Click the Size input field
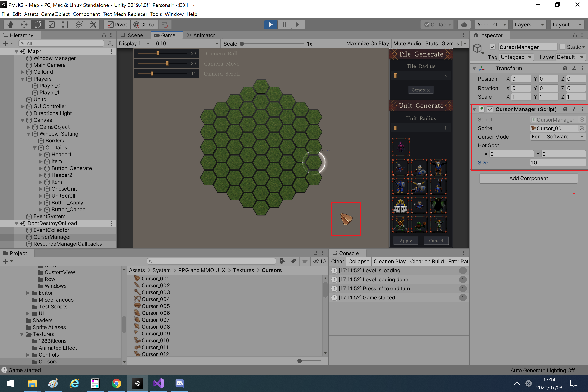The width and height of the screenshot is (588, 392). 557,163
